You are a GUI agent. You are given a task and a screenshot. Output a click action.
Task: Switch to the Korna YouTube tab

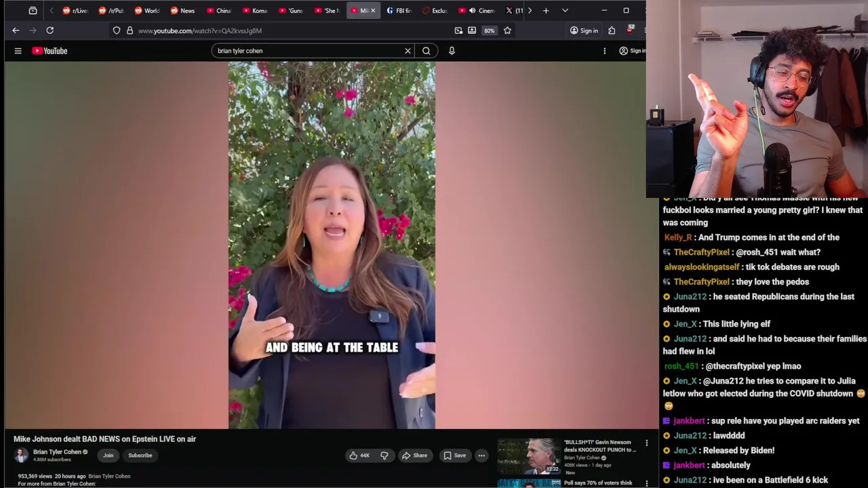(x=255, y=11)
